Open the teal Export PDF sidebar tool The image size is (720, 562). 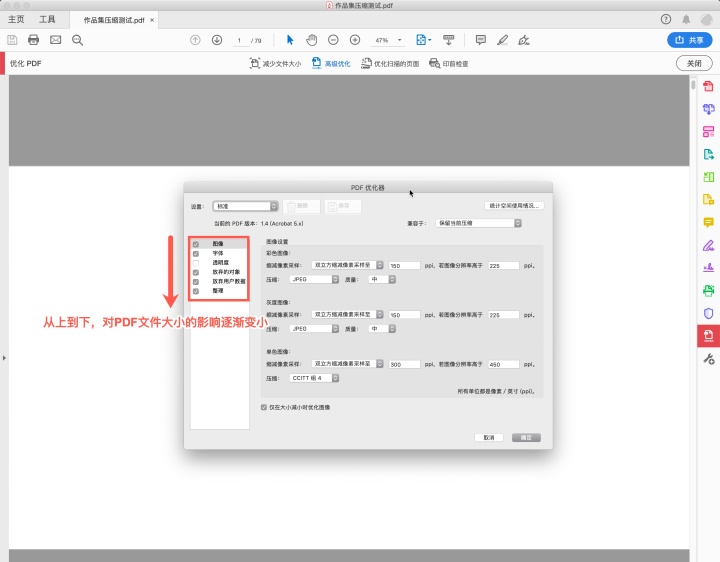(x=709, y=154)
